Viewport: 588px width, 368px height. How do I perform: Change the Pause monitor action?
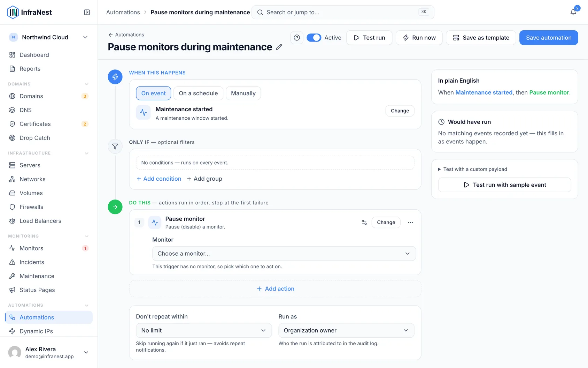[x=386, y=222]
